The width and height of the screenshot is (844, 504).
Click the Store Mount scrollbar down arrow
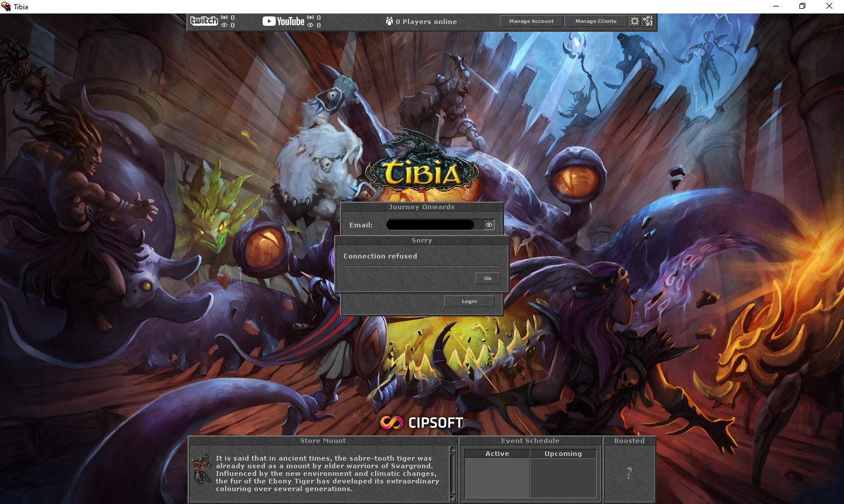[x=452, y=498]
